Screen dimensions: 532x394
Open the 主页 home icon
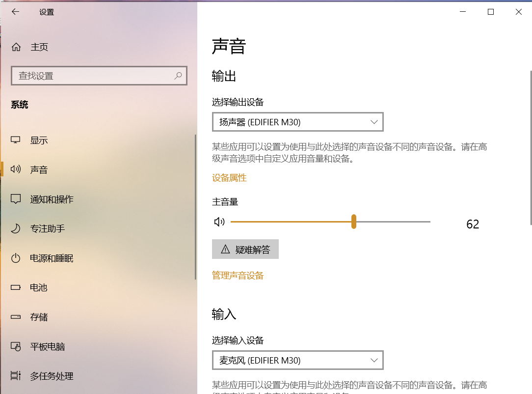pyautogui.click(x=16, y=47)
